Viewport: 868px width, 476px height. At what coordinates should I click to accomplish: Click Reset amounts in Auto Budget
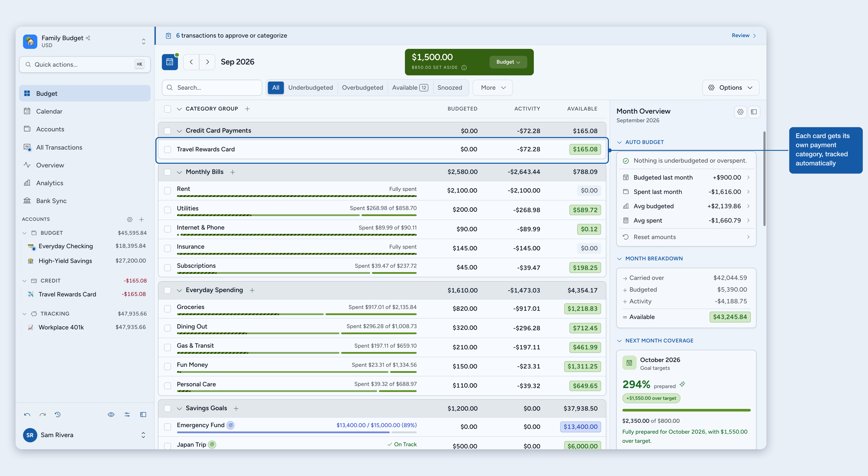coord(686,237)
